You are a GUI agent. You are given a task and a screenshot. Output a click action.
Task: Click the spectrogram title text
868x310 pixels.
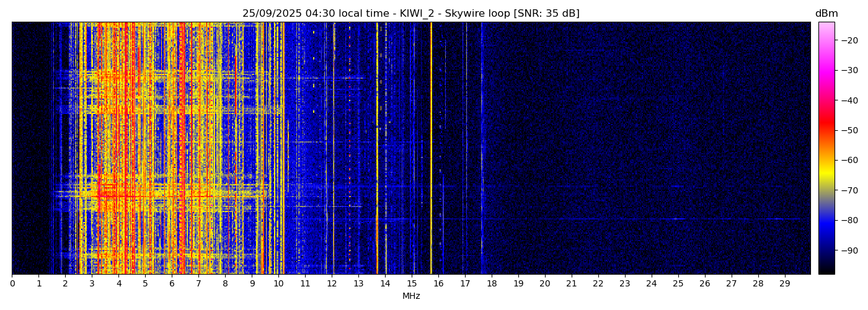[410, 14]
